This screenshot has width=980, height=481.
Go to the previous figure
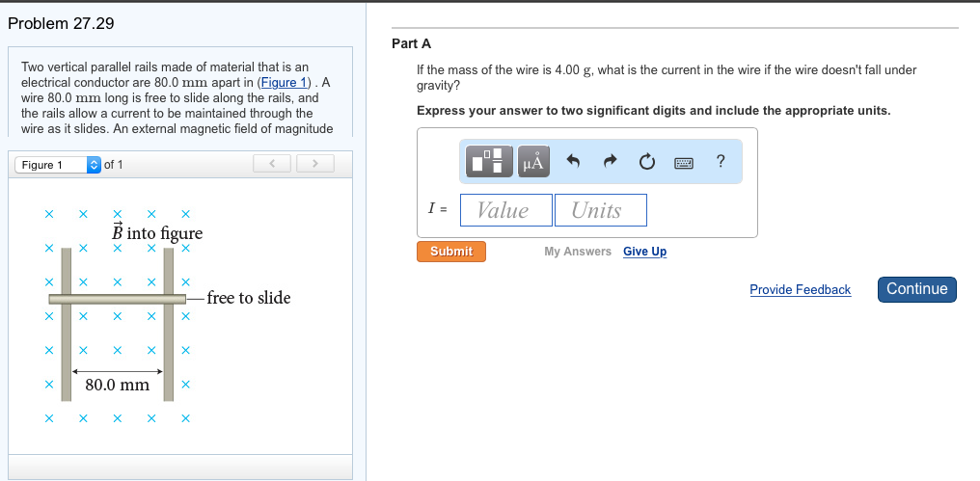pyautogui.click(x=273, y=165)
